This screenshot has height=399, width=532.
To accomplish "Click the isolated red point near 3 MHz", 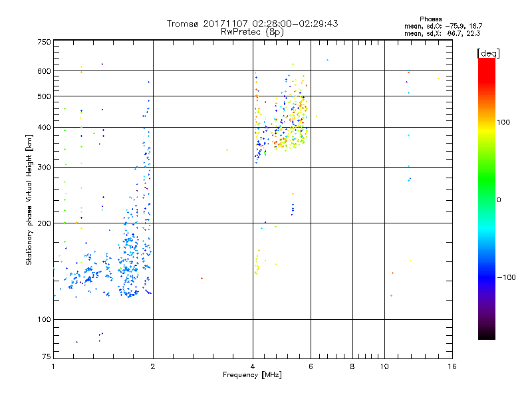I will click(202, 278).
